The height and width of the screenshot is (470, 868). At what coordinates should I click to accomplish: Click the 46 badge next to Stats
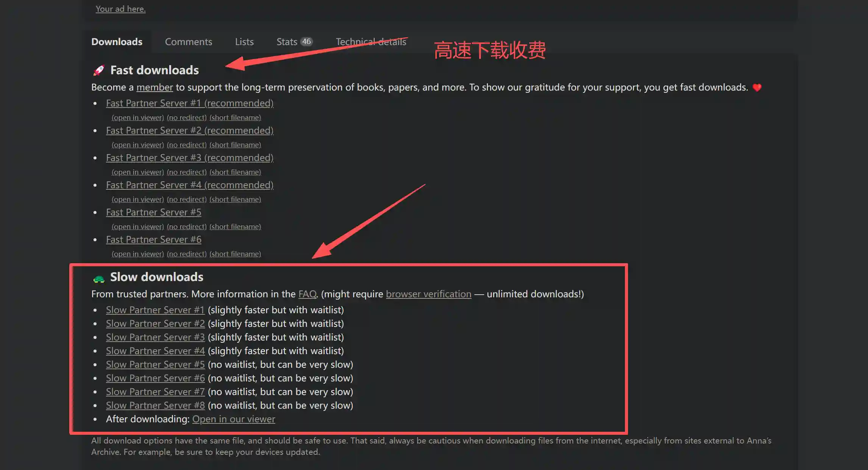pos(306,41)
